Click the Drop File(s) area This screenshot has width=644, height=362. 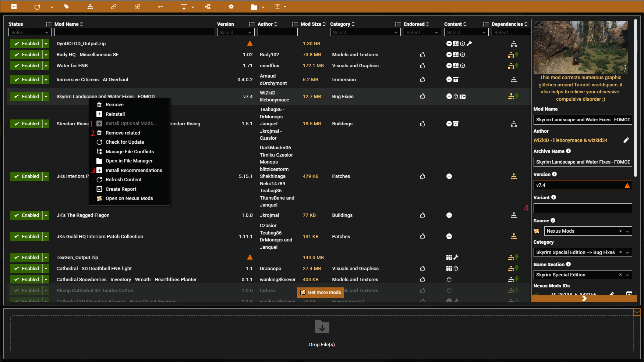322,334
